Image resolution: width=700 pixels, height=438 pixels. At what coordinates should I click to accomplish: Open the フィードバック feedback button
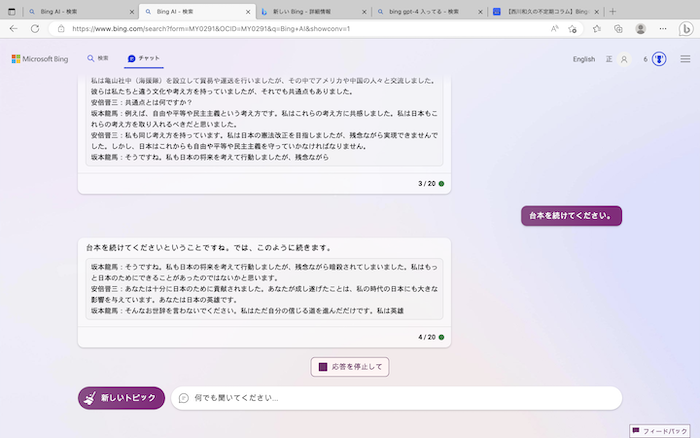(x=660, y=430)
